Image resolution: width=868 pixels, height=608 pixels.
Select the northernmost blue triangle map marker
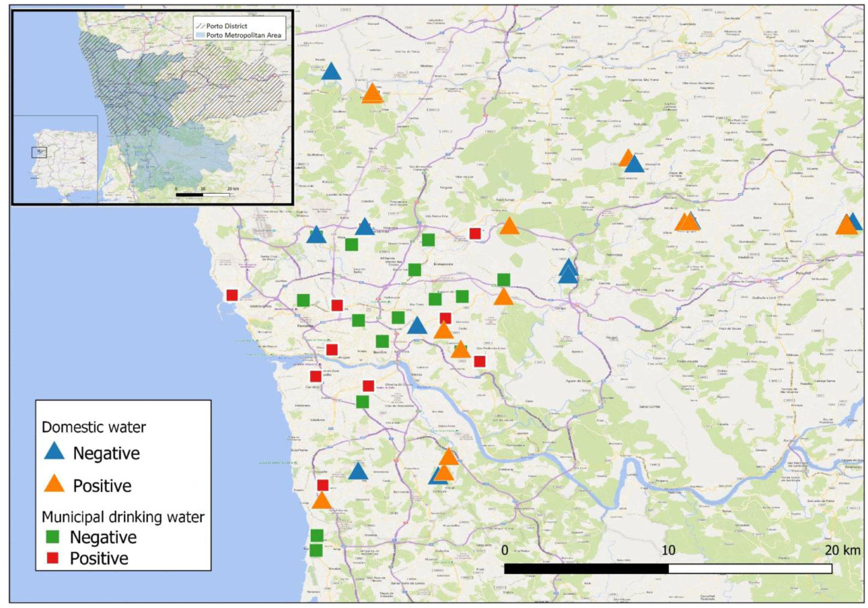pos(331,72)
